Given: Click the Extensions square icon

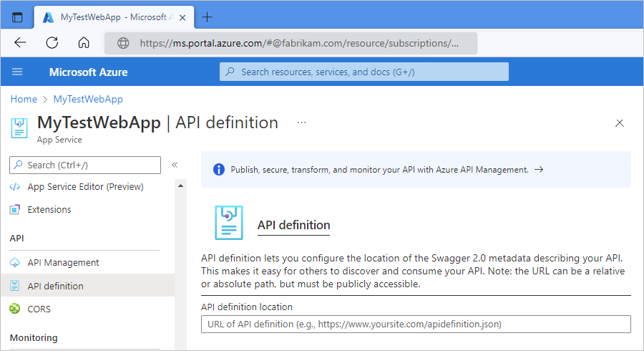Looking at the screenshot, I should pos(15,210).
